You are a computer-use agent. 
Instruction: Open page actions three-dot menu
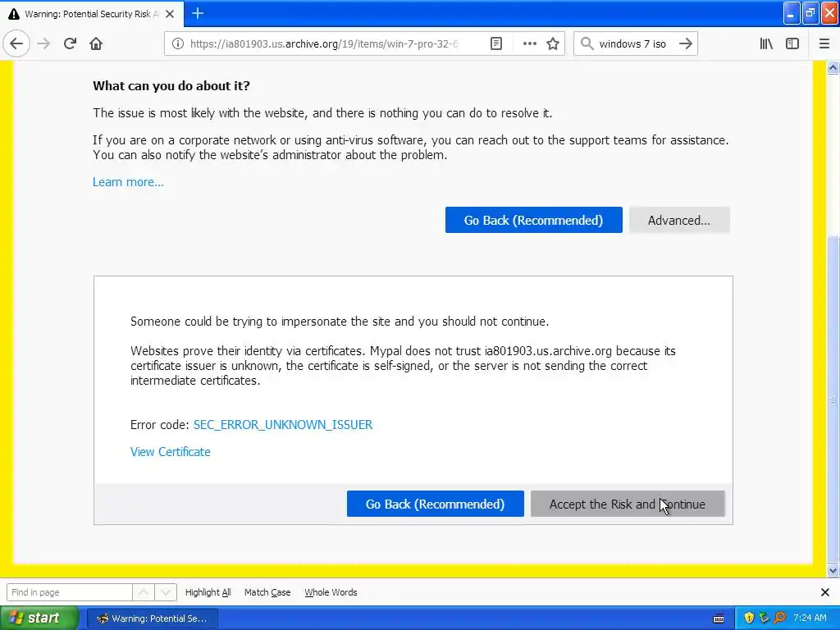pyautogui.click(x=529, y=44)
